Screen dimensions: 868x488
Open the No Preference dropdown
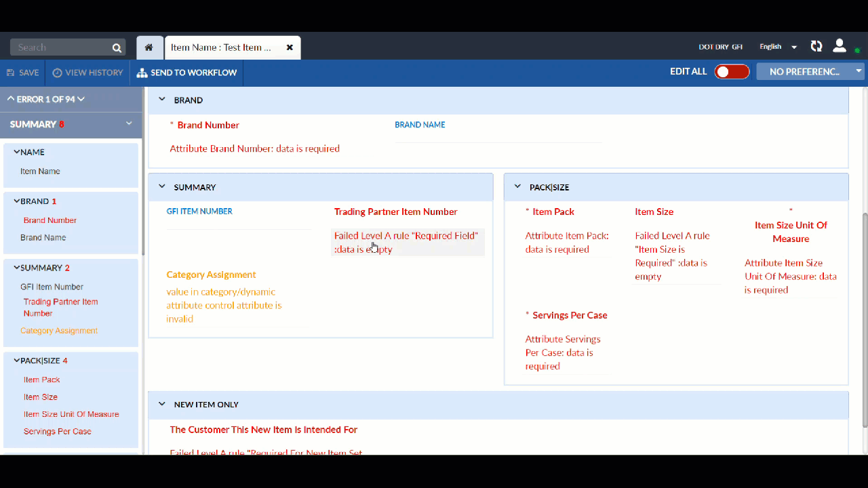(x=810, y=71)
